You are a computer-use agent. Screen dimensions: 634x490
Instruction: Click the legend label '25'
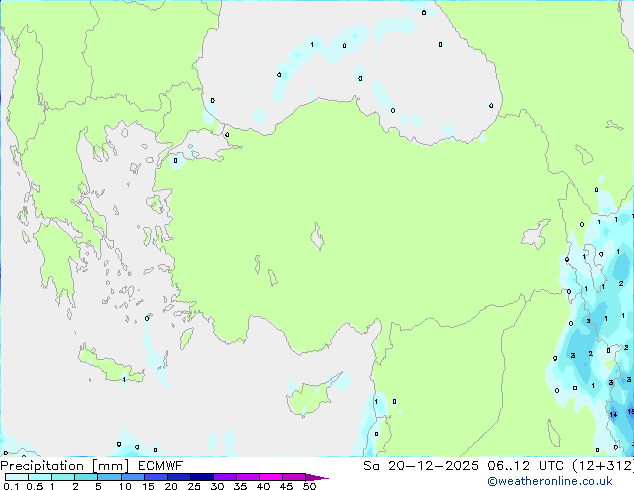click(194, 486)
